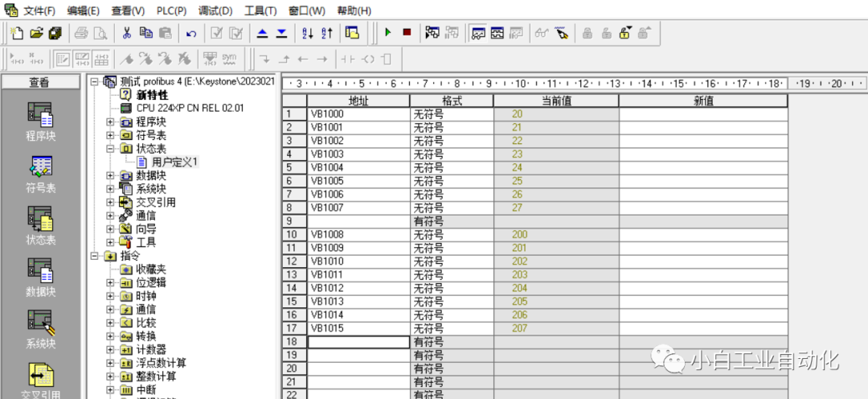The width and height of the screenshot is (868, 399).
Task: Open the Options toolbar icon
Action: [352, 33]
